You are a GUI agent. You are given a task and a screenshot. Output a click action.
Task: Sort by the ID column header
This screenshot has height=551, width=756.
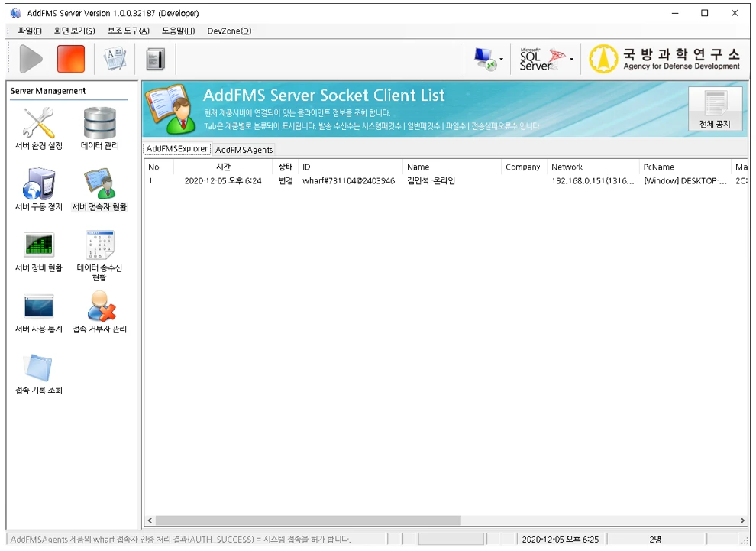tap(351, 167)
